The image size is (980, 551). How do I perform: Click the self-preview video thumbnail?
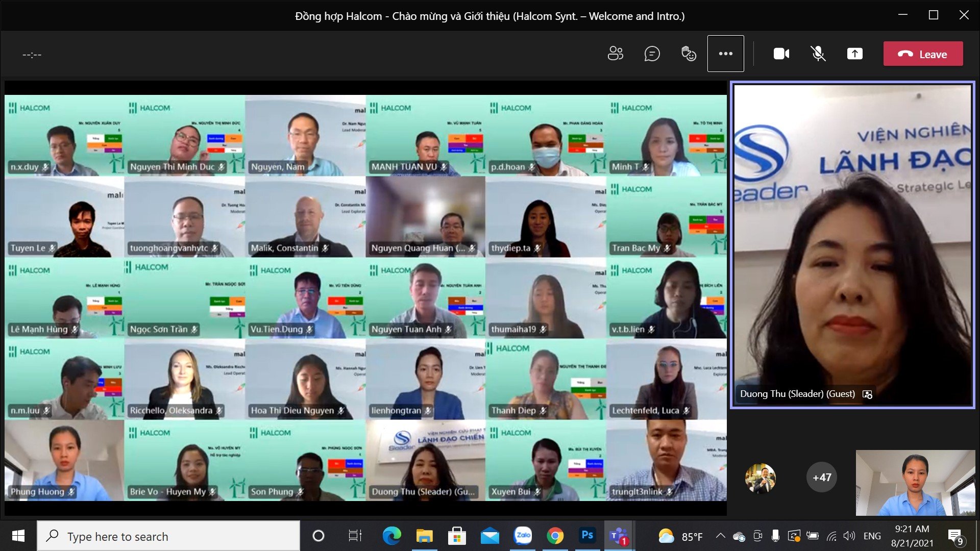point(915,482)
